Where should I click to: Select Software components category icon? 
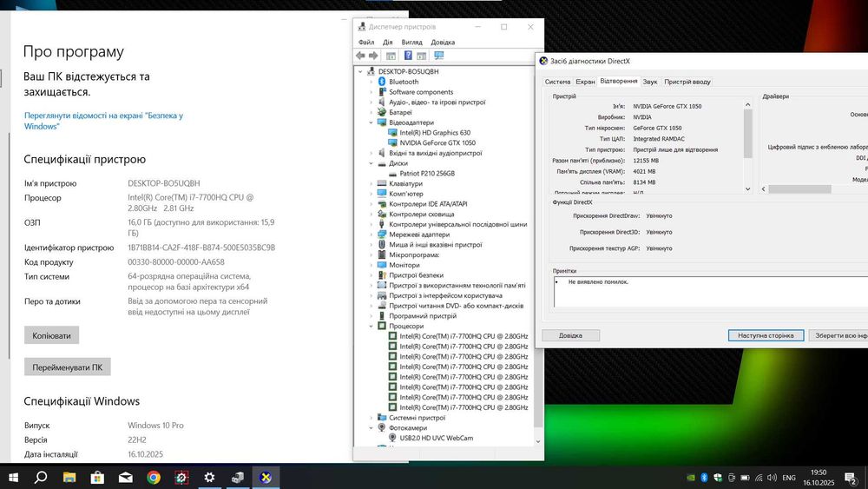382,92
